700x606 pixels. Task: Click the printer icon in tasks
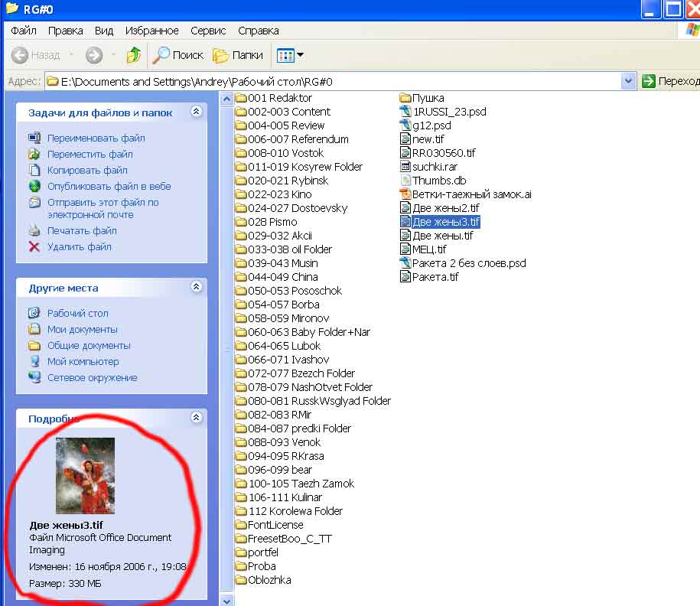tap(34, 231)
